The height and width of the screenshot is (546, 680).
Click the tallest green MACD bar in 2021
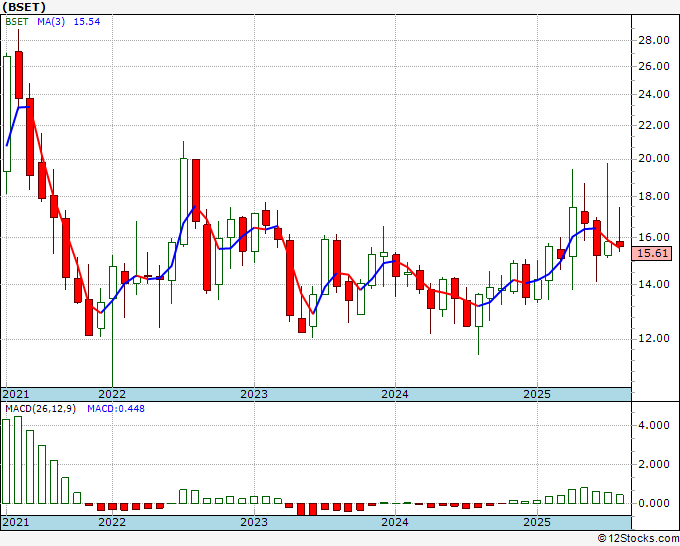point(18,460)
